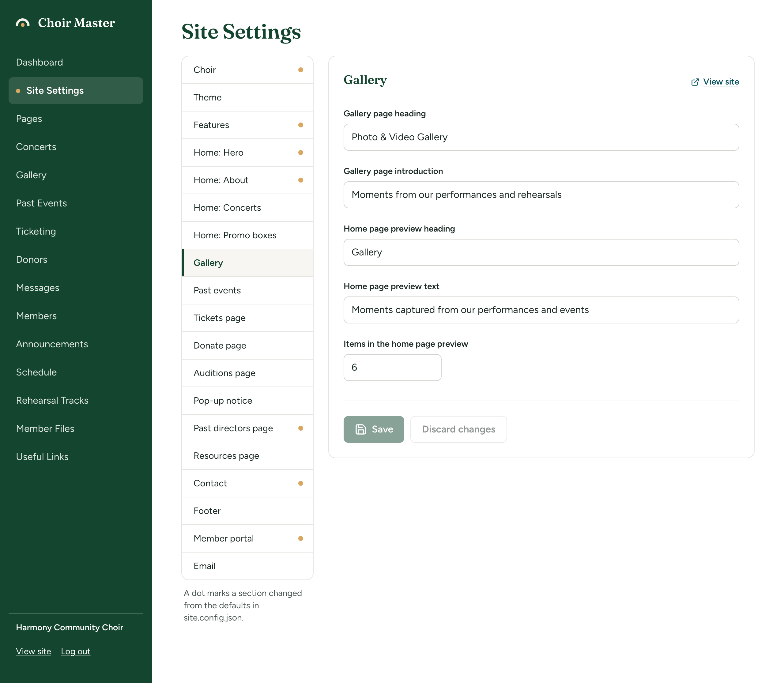Click the Gallery page heading input field
The height and width of the screenshot is (683, 784).
point(541,137)
